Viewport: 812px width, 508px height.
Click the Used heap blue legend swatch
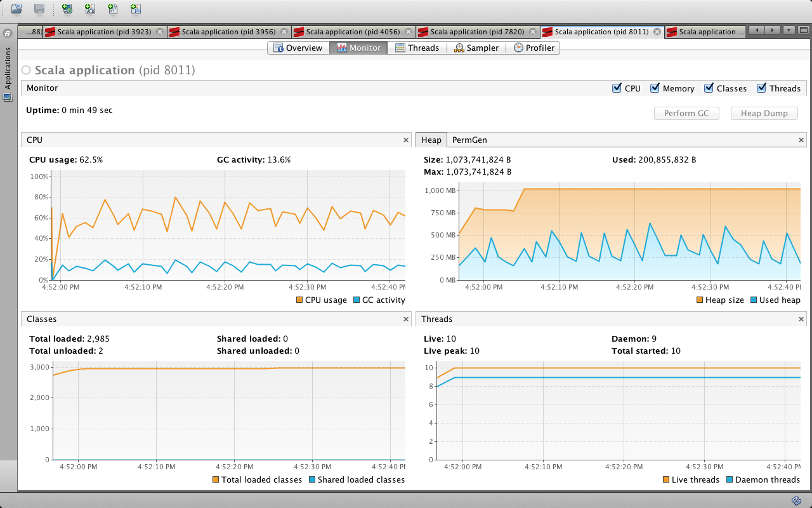754,300
